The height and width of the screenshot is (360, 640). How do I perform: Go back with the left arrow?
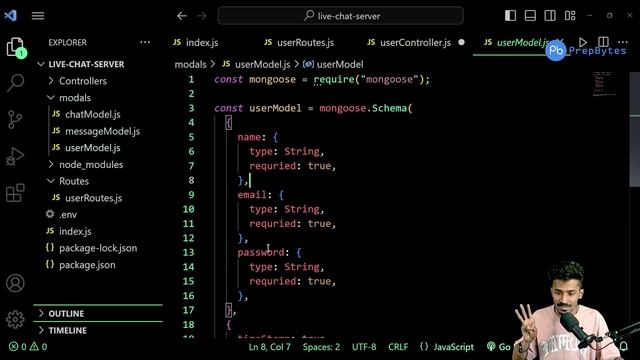182,16
